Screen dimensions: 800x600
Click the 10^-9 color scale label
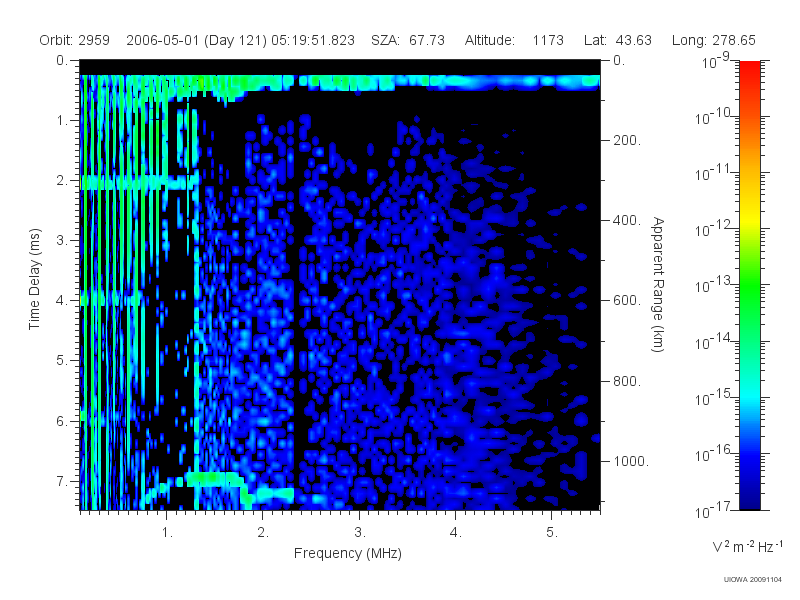(x=717, y=62)
